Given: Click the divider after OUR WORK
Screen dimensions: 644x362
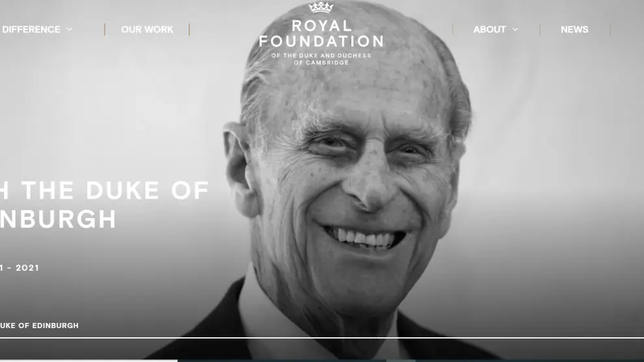Looking at the screenshot, I should pos(189,29).
